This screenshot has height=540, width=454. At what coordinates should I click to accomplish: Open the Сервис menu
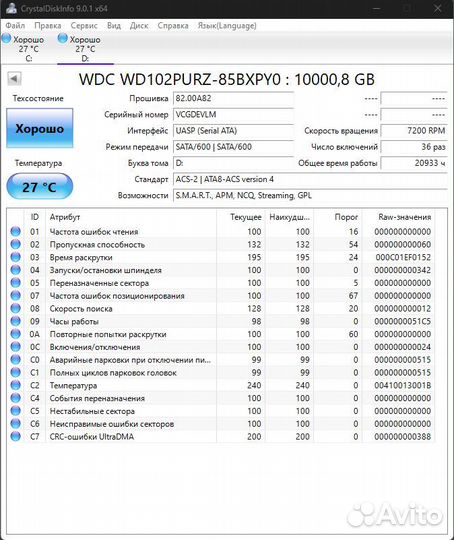[x=84, y=25]
